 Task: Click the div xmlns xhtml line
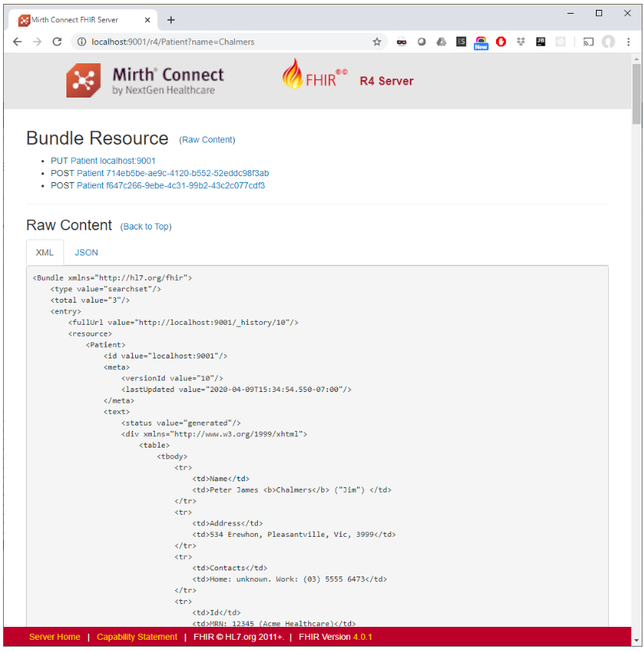point(214,434)
